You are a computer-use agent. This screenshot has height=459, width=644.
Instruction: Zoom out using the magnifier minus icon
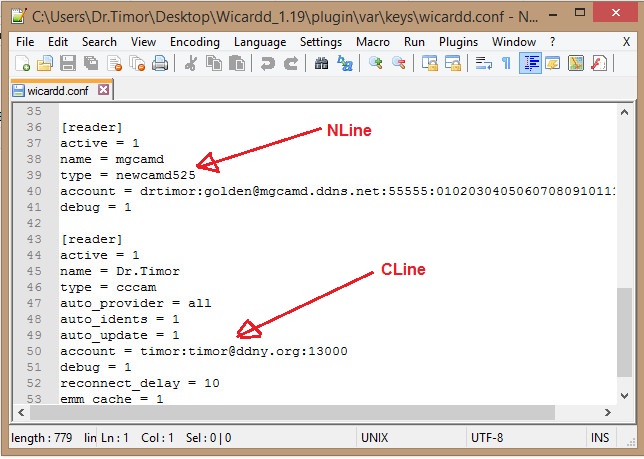point(398,64)
